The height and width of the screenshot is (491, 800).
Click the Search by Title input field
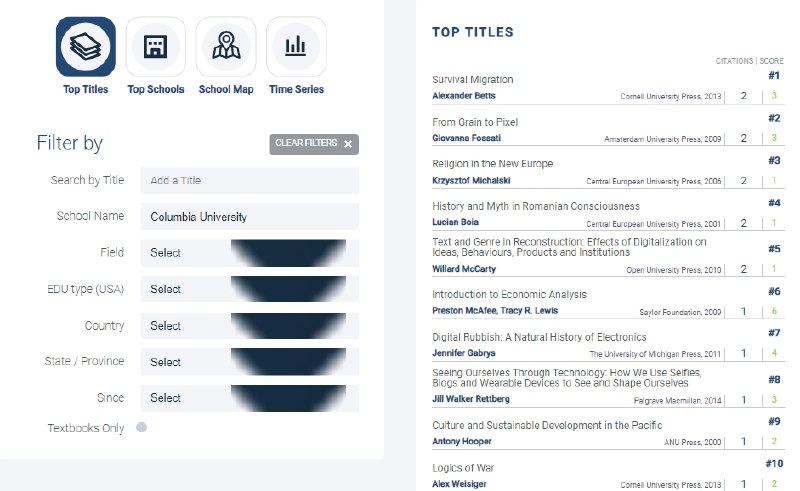click(x=249, y=180)
